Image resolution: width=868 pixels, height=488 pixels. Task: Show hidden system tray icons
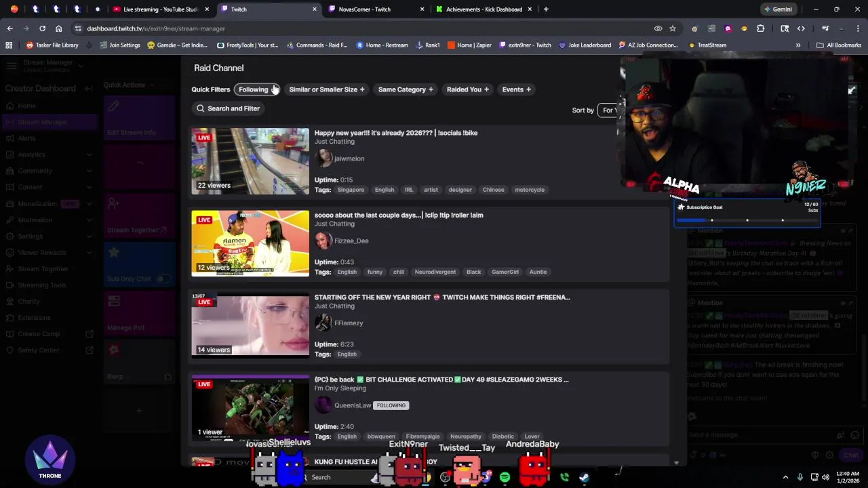point(785,477)
